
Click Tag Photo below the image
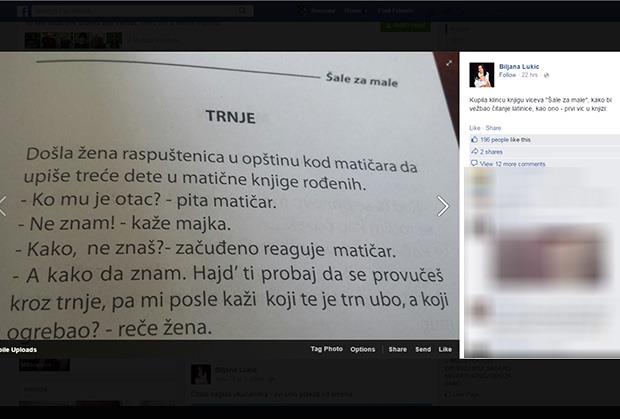(x=327, y=349)
